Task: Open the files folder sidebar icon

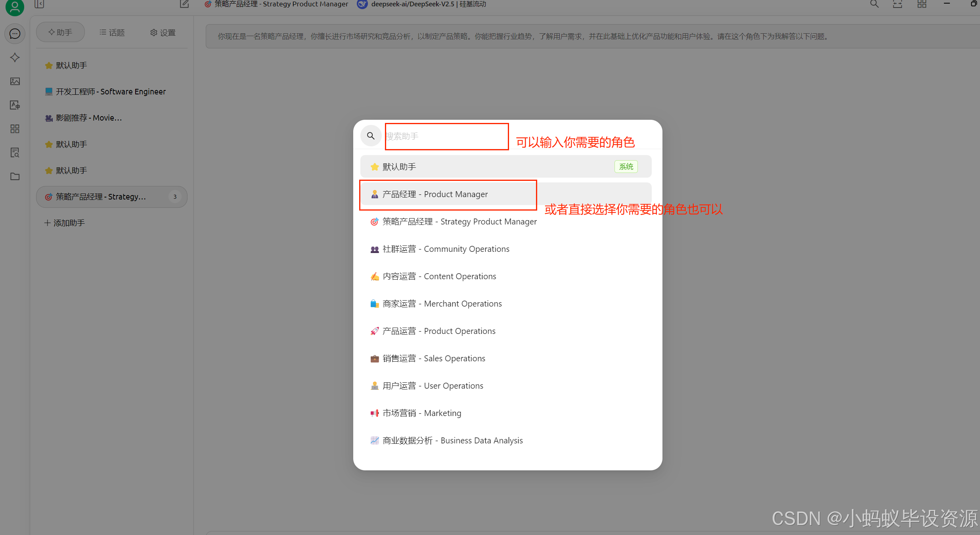Action: pyautogui.click(x=15, y=176)
